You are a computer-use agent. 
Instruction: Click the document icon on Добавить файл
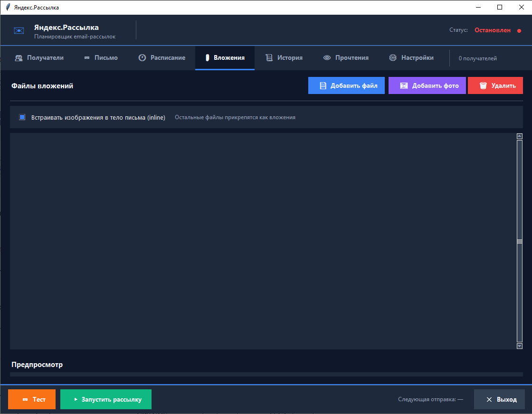(x=323, y=86)
